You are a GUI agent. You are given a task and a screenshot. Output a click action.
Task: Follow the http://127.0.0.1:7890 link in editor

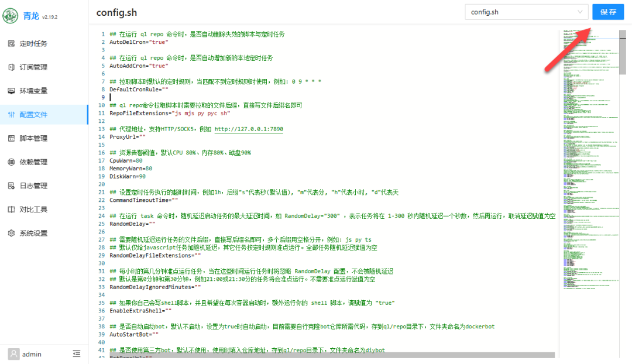click(249, 129)
